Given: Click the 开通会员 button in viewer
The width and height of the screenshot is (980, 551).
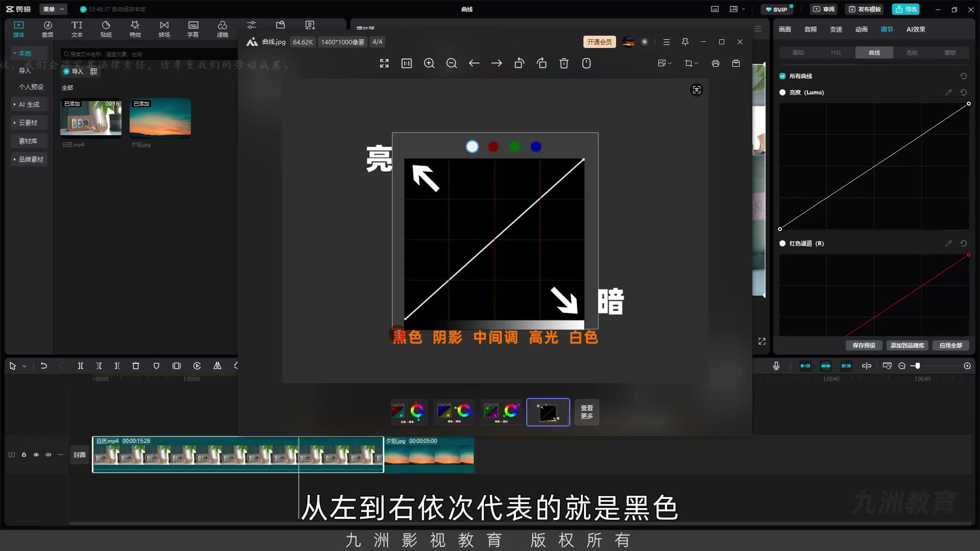Looking at the screenshot, I should coord(599,42).
